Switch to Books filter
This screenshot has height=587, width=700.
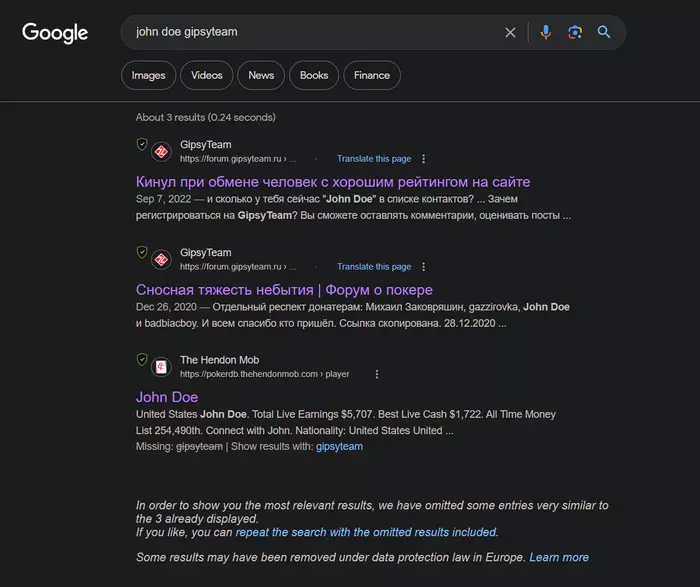click(314, 75)
